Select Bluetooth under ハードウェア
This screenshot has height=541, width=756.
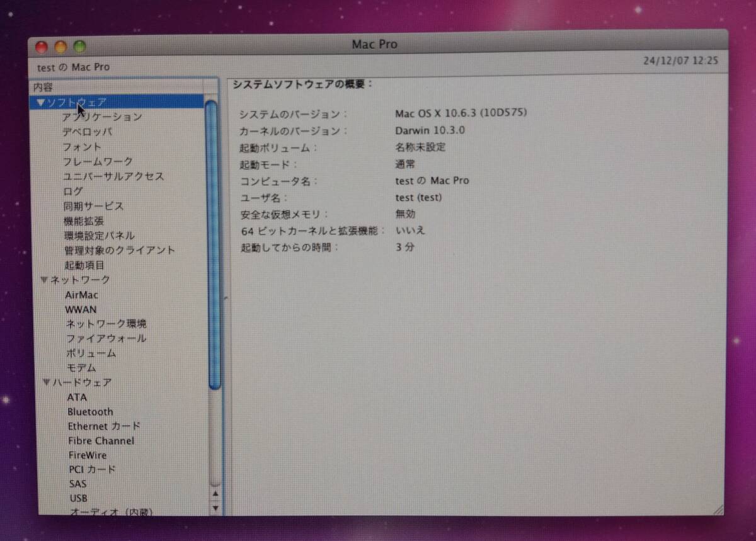(91, 412)
